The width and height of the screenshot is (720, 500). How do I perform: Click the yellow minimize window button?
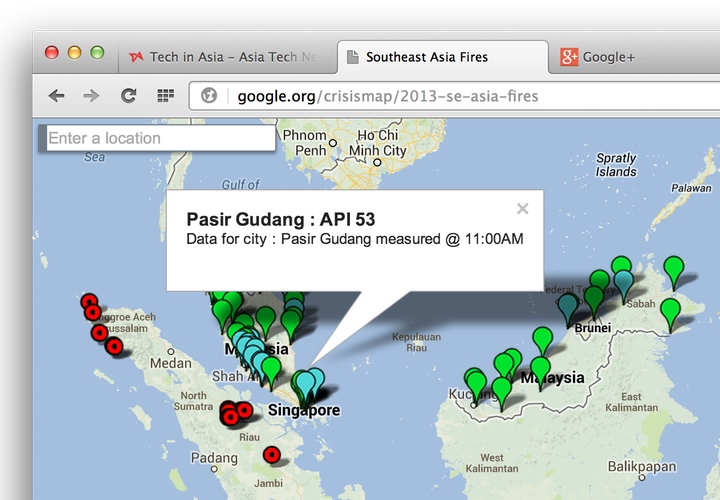[x=74, y=52]
